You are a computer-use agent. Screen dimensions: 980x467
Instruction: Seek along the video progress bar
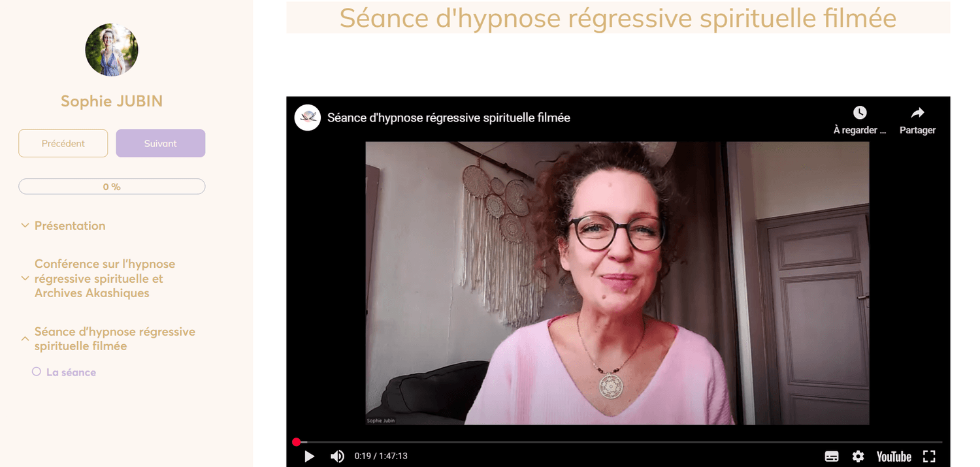pos(619,442)
